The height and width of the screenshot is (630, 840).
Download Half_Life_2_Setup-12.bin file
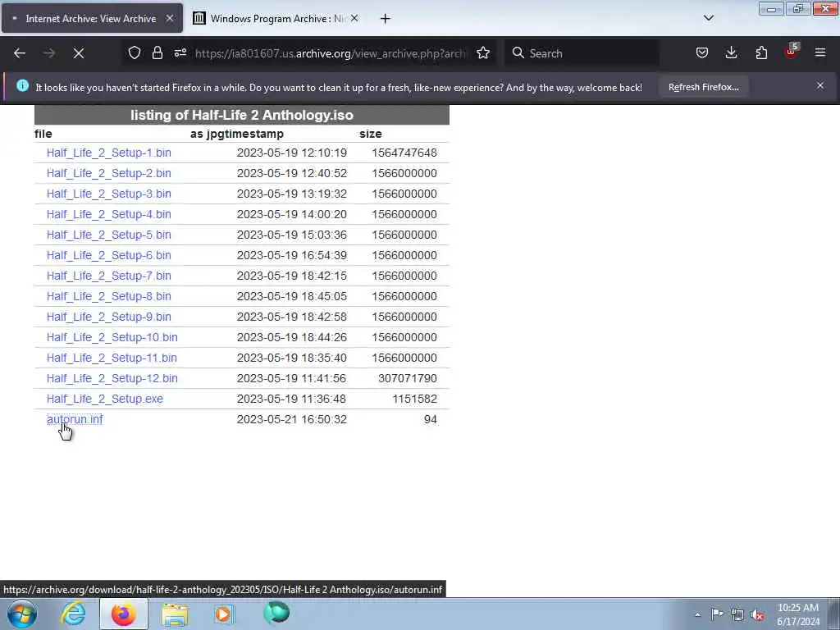[112, 378]
